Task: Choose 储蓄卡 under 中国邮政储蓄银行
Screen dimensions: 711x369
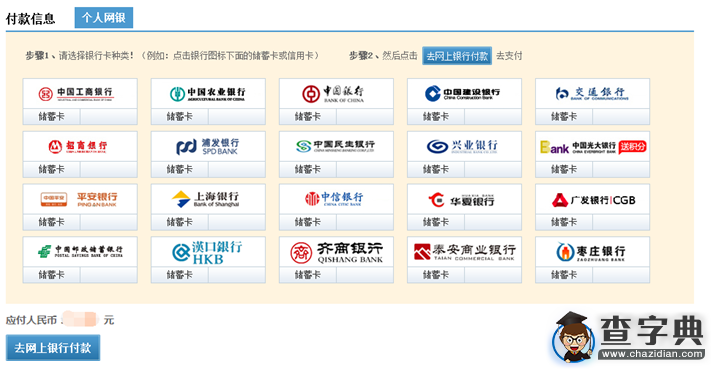Action: 52,274
